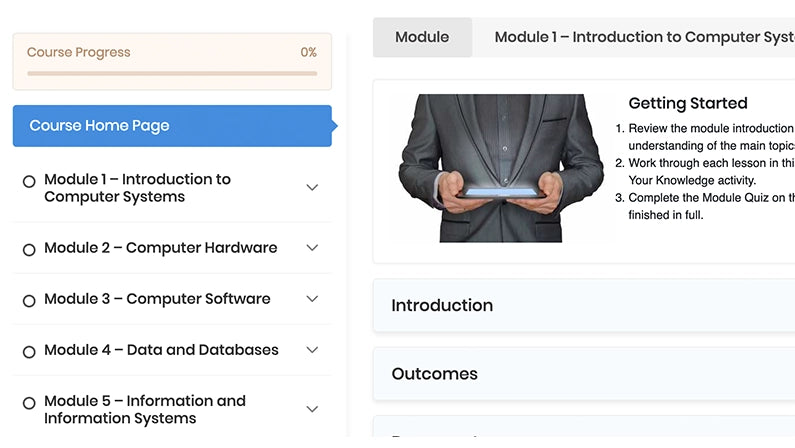Open Module 4 – Data and Databases
The height and width of the screenshot is (448, 795).
pyautogui.click(x=161, y=350)
